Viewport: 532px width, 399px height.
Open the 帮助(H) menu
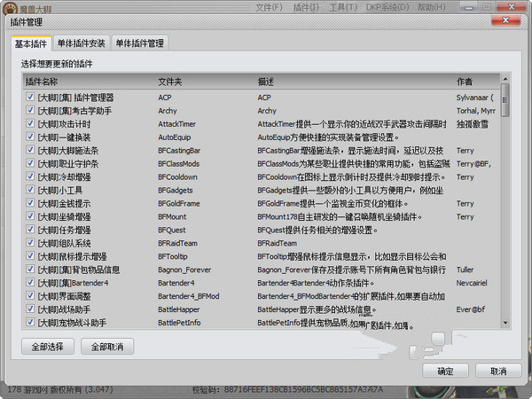431,7
